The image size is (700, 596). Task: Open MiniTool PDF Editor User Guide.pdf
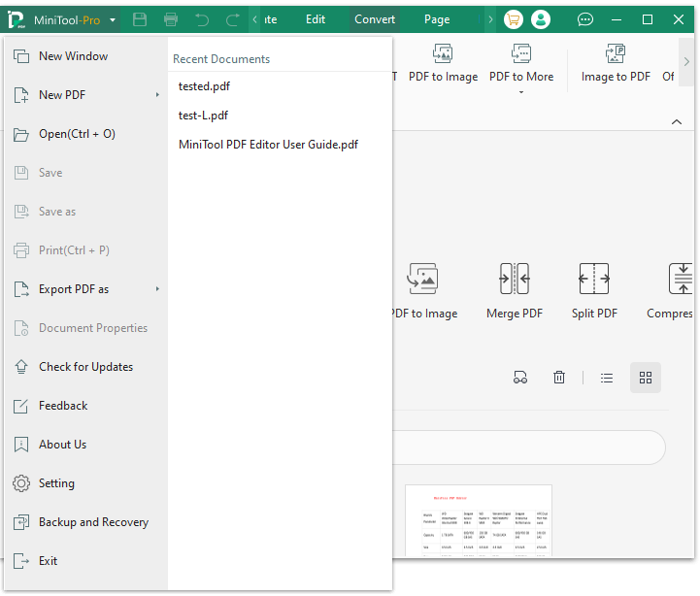(x=268, y=145)
